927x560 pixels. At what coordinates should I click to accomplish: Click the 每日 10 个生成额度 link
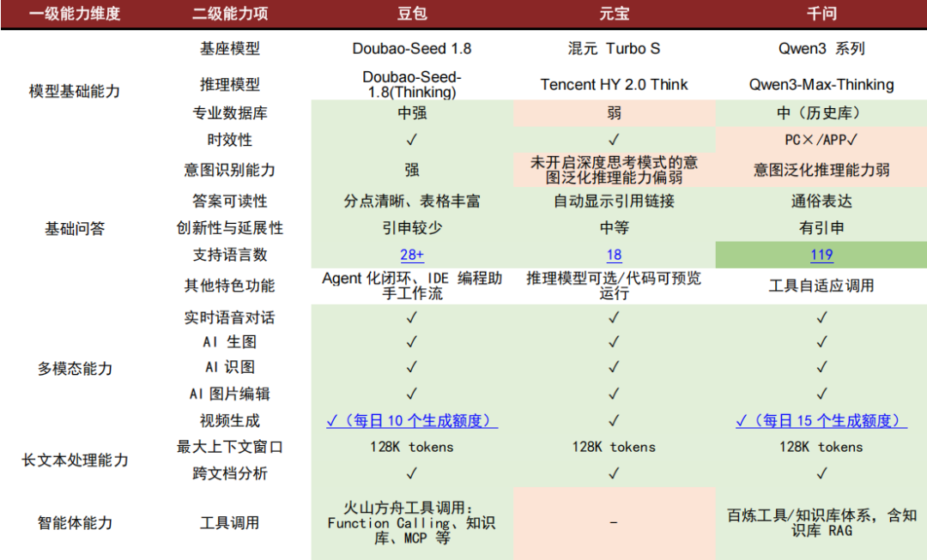tap(412, 421)
